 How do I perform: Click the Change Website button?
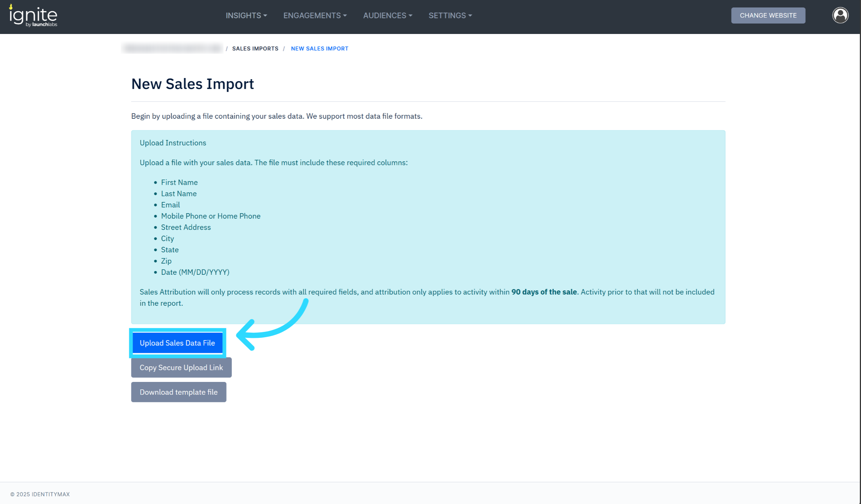[768, 15]
